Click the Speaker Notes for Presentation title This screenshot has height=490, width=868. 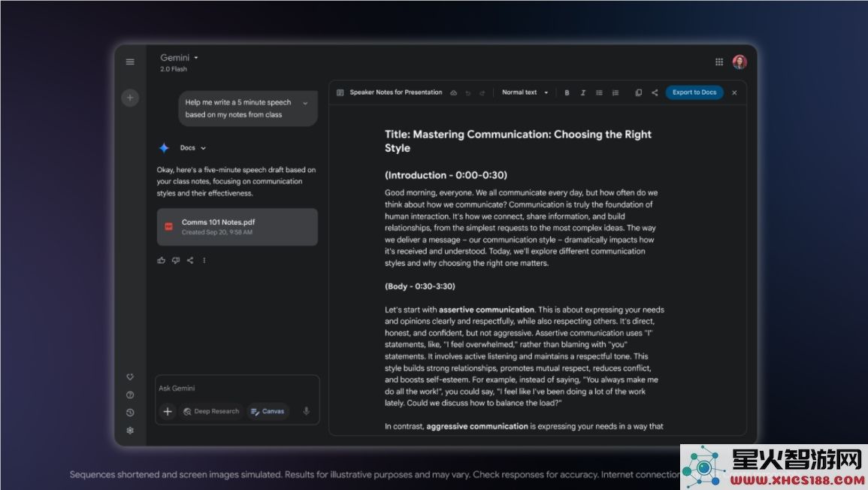coord(396,92)
